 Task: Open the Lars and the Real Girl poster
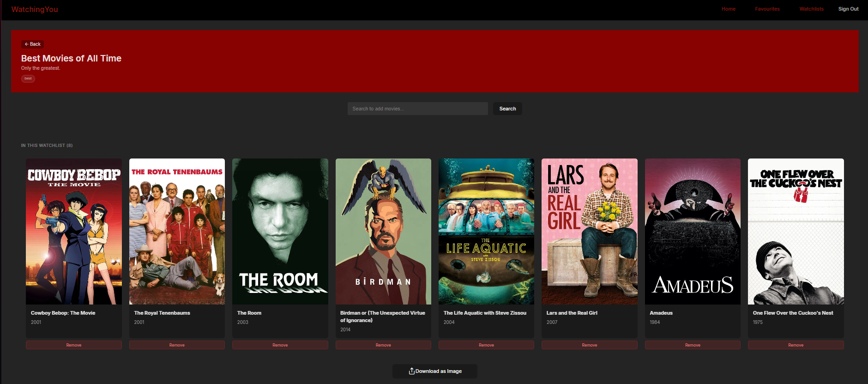tap(590, 232)
